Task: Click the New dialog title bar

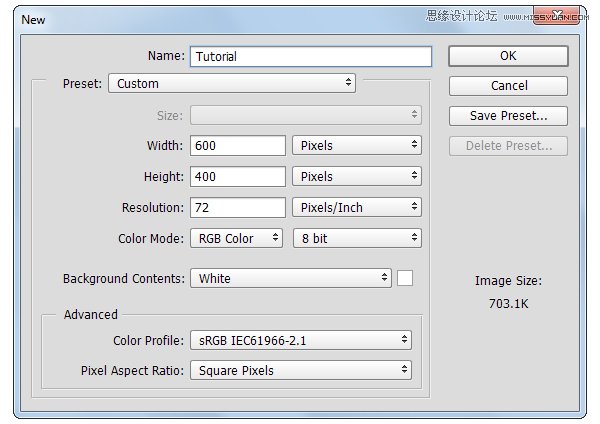Action: 200,19
